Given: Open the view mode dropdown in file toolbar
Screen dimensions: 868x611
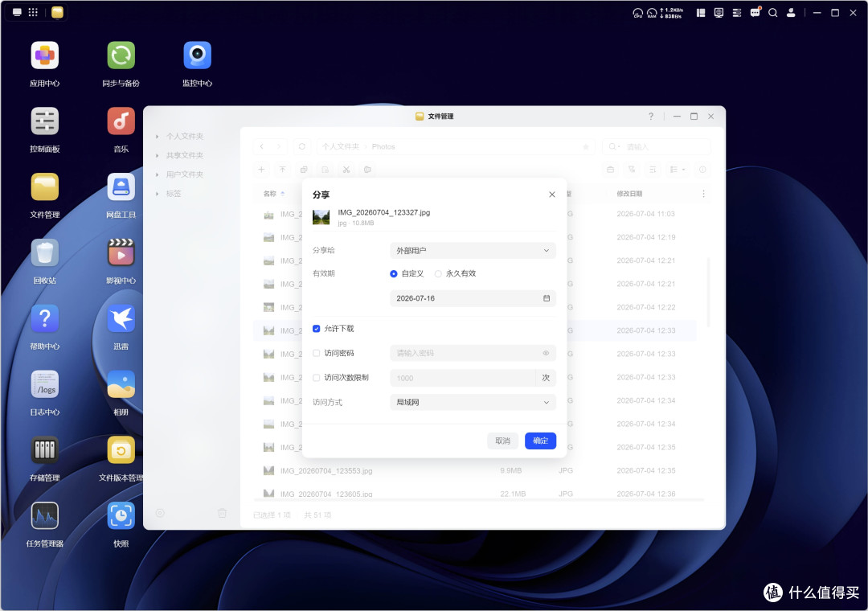Looking at the screenshot, I should pos(678,170).
